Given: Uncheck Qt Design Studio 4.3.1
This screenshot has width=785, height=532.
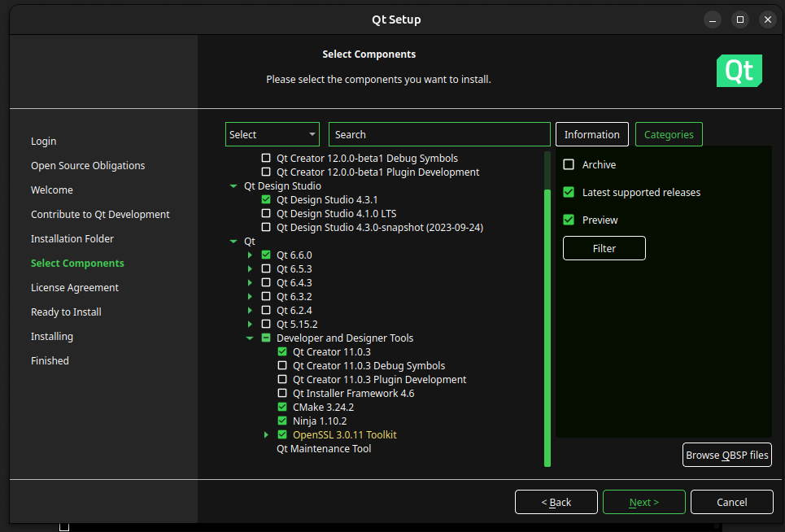Looking at the screenshot, I should [x=266, y=200].
